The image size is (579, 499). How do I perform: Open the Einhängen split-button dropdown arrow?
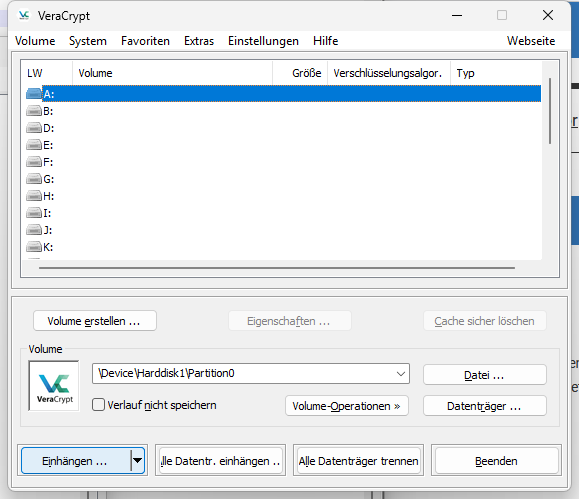(137, 461)
